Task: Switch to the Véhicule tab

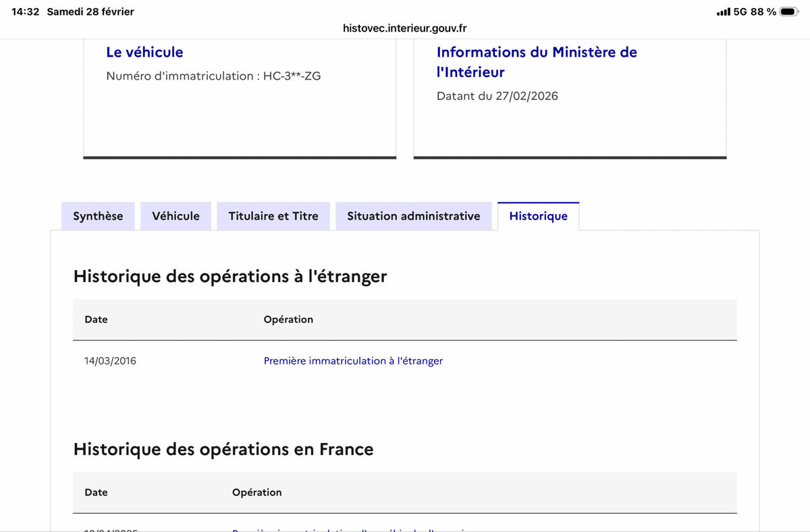Action: point(176,216)
